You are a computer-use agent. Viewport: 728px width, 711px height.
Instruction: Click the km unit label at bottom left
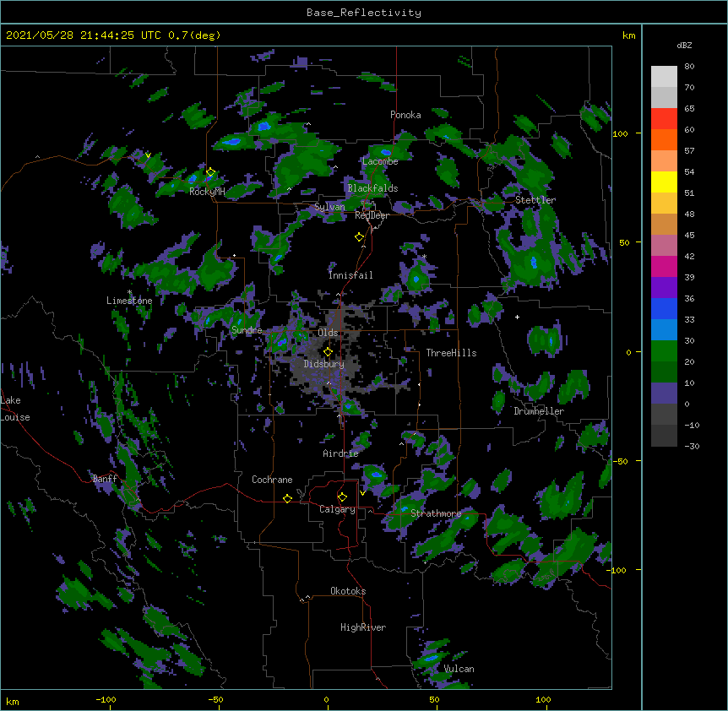click(13, 701)
